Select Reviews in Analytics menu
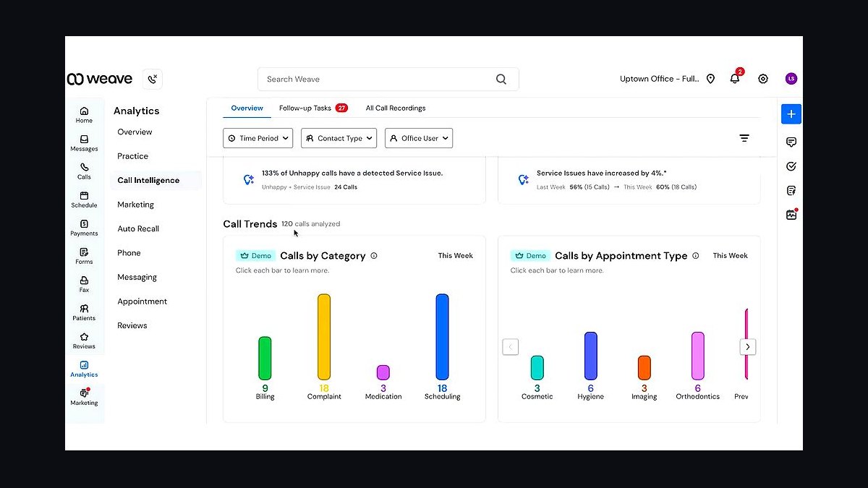This screenshot has width=868, height=488. pos(132,326)
